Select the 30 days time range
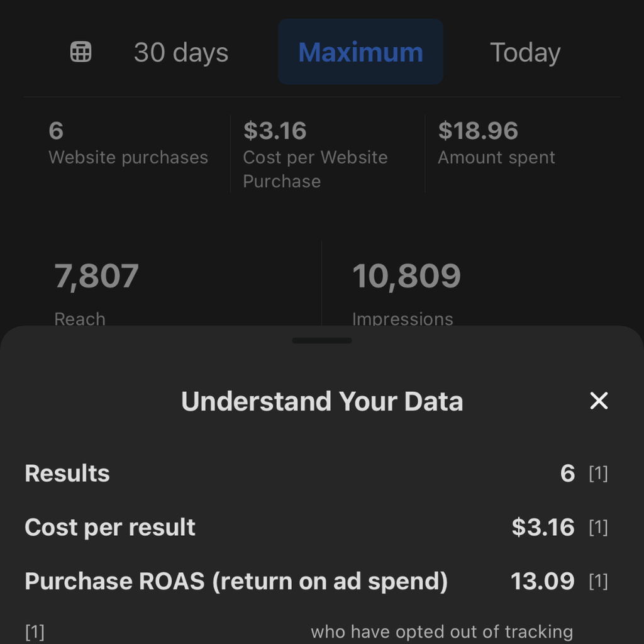This screenshot has height=644, width=644. coord(180,52)
